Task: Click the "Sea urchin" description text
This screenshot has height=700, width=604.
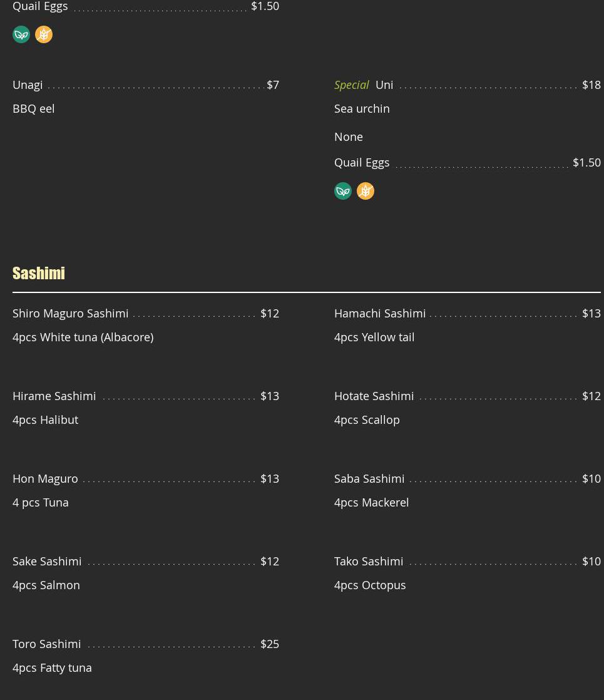Action: pyautogui.click(x=362, y=108)
